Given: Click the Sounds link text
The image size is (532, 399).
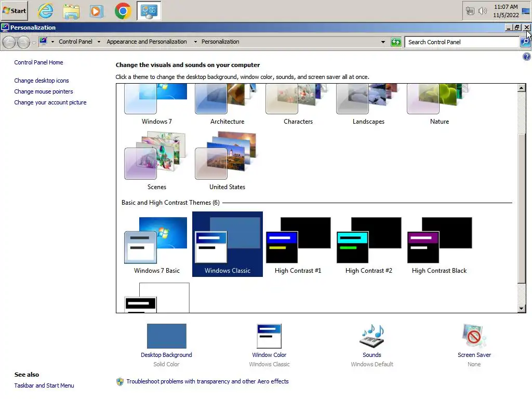Looking at the screenshot, I should pyautogui.click(x=372, y=355).
